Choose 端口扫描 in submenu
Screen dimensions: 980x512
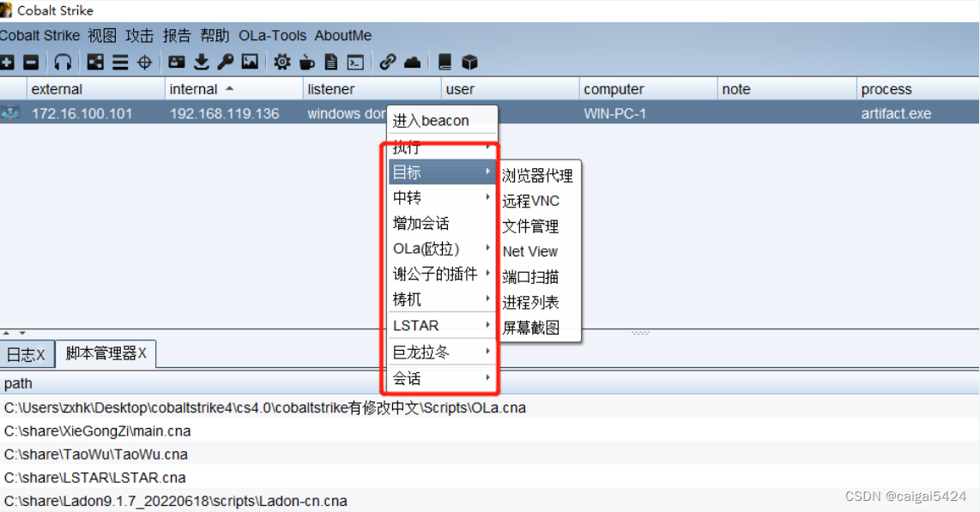tap(539, 277)
